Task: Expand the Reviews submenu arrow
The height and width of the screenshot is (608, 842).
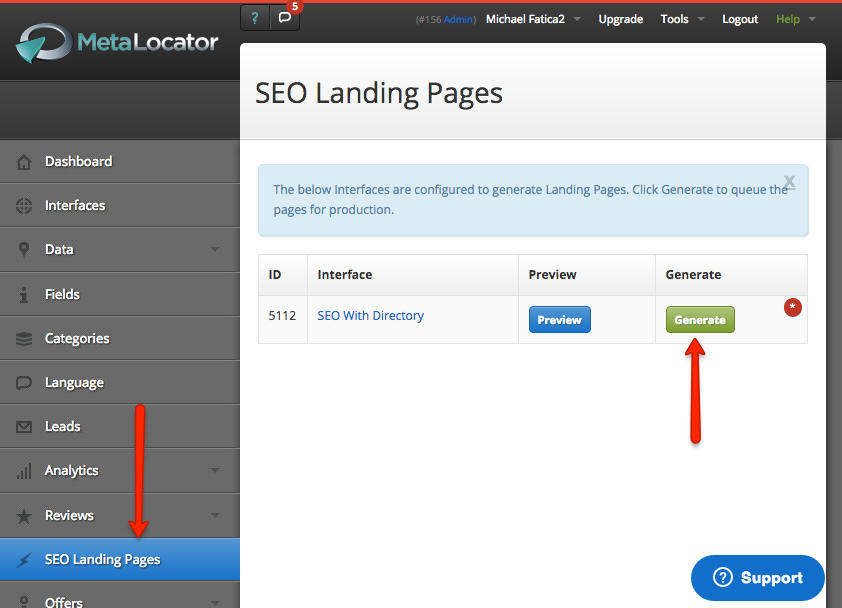Action: click(x=215, y=515)
